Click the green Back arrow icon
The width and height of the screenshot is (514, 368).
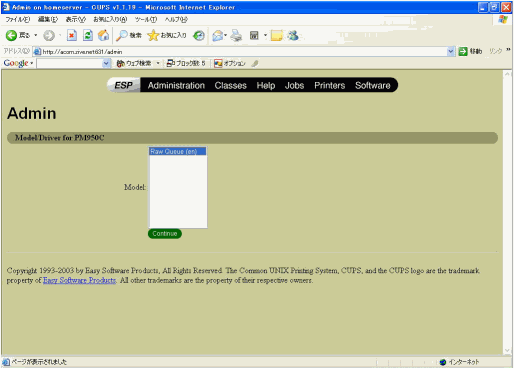(11, 35)
